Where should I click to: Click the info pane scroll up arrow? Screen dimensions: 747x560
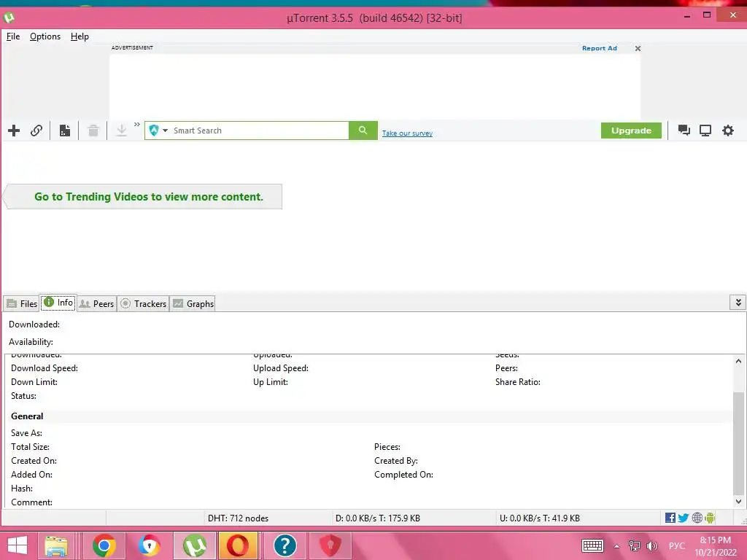(738, 361)
